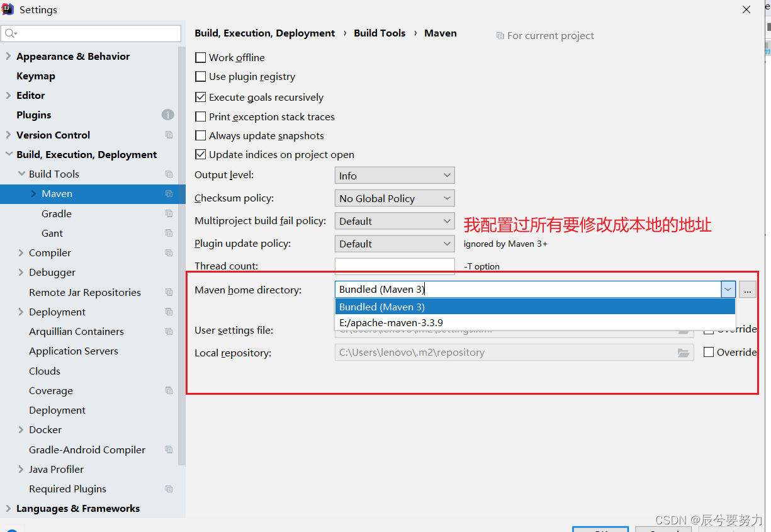771x532 pixels.
Task: Click the search magnifier icon in settings
Action: (x=9, y=33)
